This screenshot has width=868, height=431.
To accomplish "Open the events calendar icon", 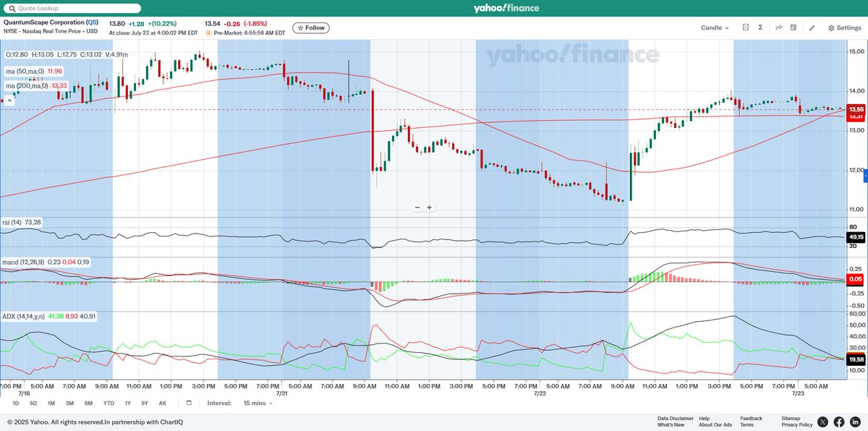I will point(793,27).
